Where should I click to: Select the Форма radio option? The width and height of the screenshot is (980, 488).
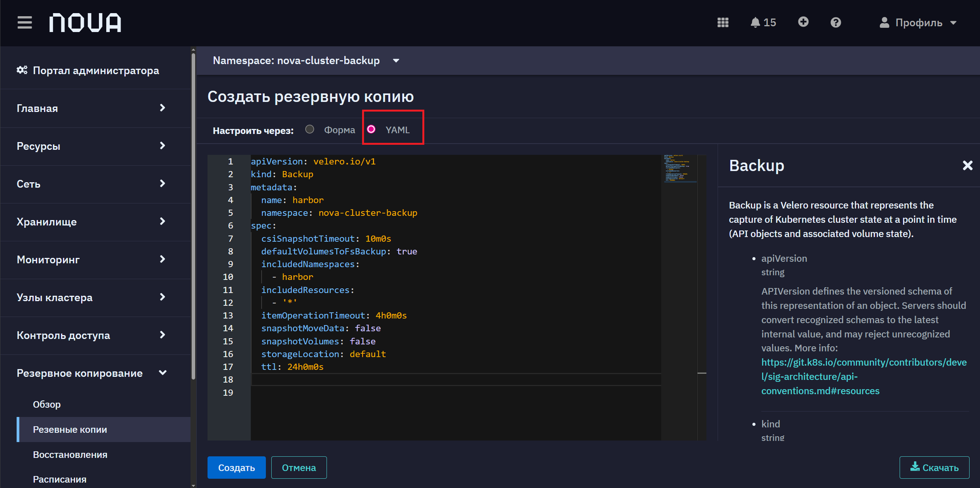[x=310, y=129]
